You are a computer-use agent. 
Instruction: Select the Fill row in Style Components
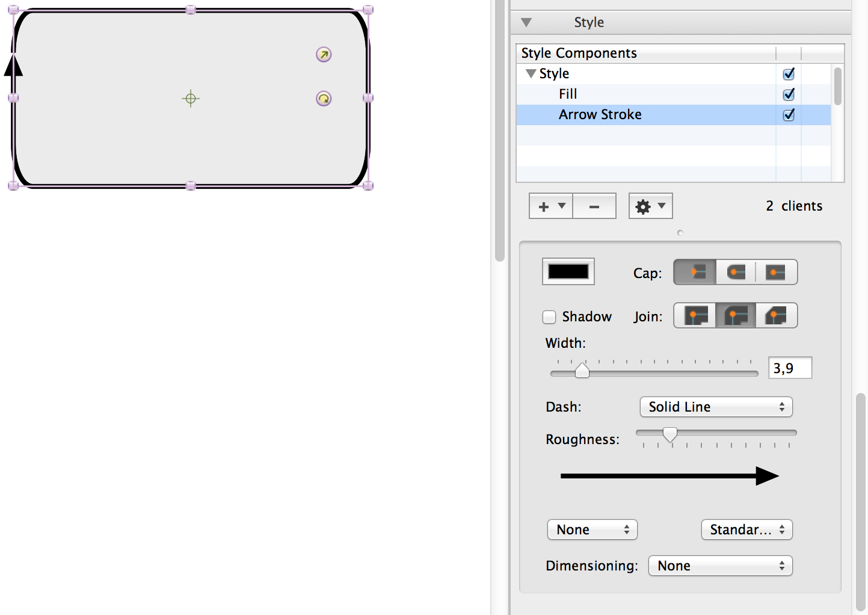674,94
